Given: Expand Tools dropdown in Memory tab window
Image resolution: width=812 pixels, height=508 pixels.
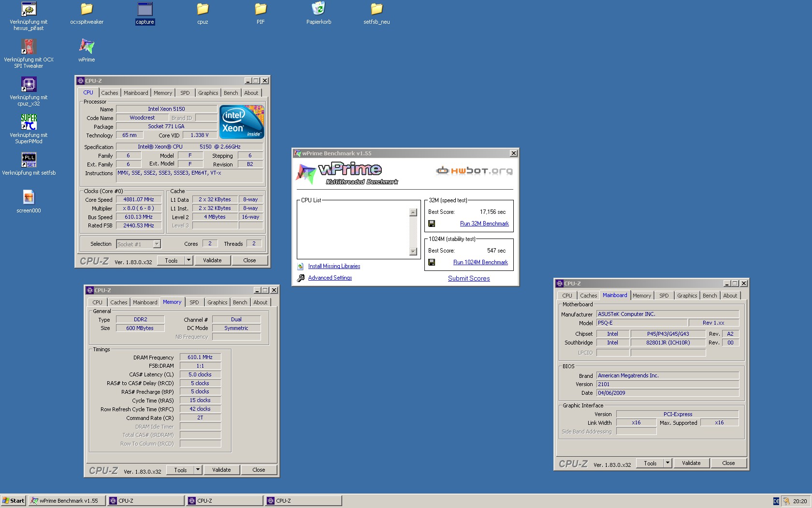Looking at the screenshot, I should 198,470.
